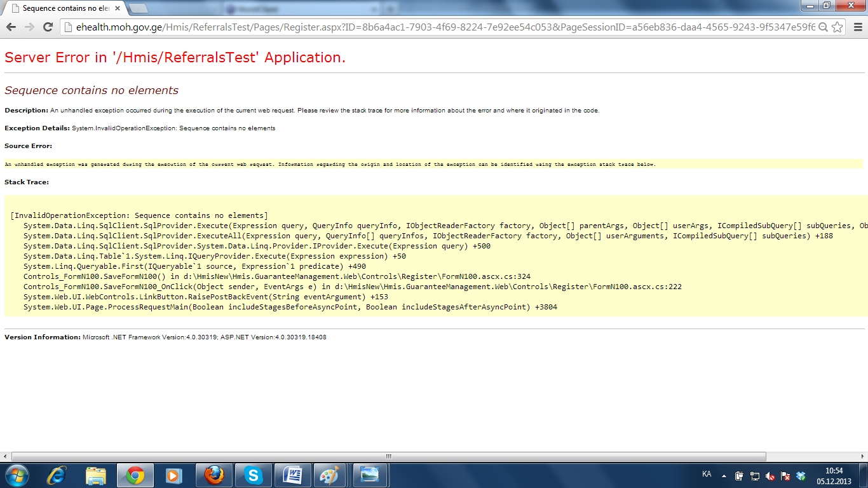Launch Mozilla Firefox from the taskbar
Screen dimensions: 868x488
pos(214,475)
